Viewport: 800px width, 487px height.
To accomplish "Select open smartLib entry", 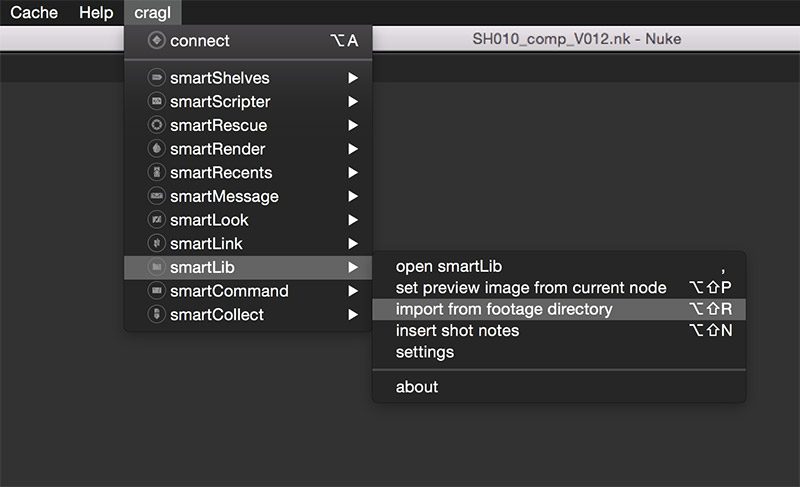I will click(448, 266).
